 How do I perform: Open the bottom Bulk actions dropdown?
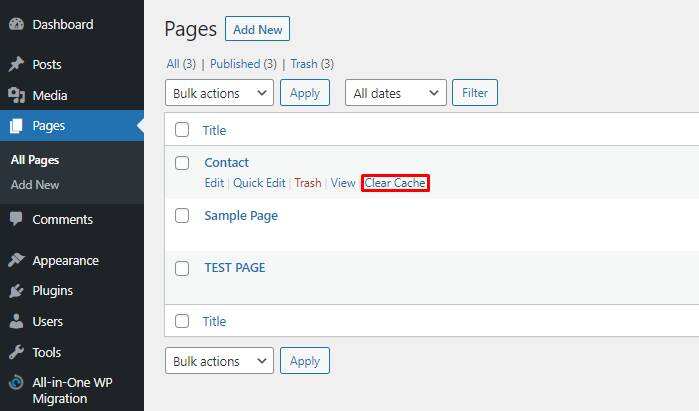click(x=219, y=361)
